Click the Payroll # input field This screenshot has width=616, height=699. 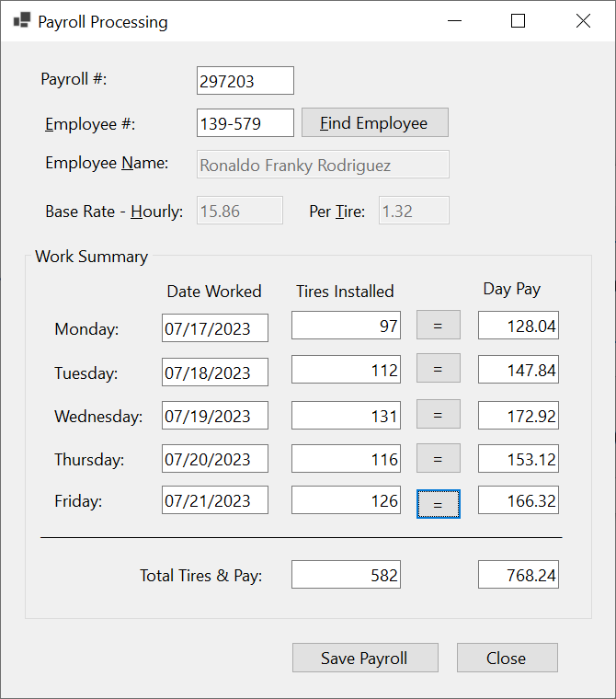point(245,81)
